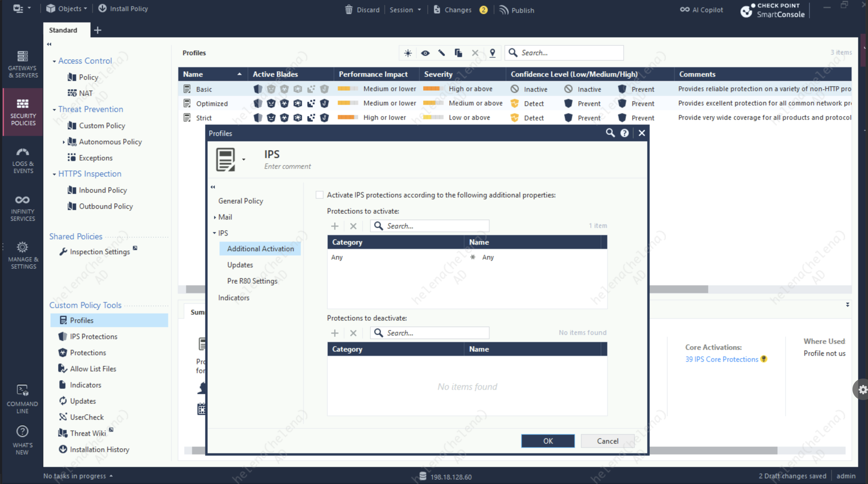
Task: Open the 39 IPS Core Protections link
Action: click(721, 359)
